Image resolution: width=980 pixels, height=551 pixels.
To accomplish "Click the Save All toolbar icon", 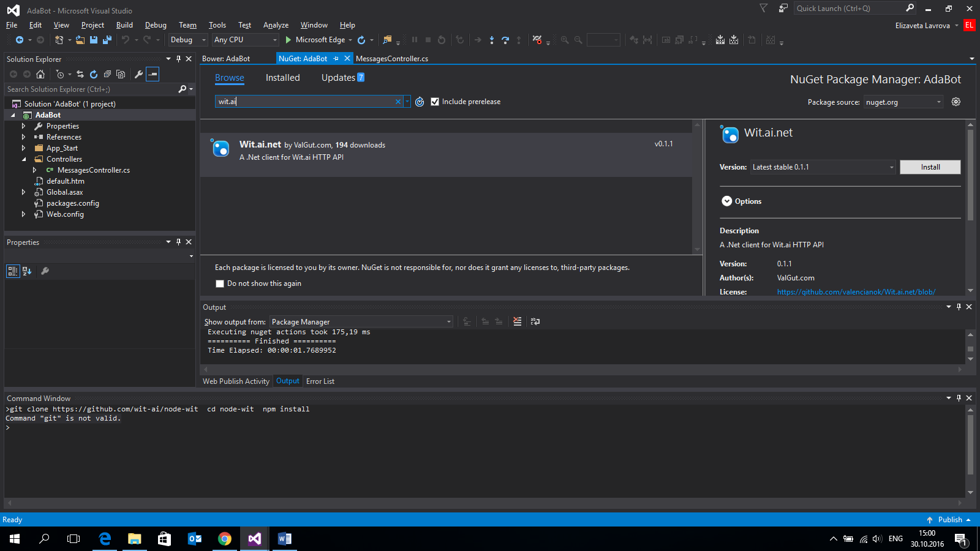I will pos(107,40).
